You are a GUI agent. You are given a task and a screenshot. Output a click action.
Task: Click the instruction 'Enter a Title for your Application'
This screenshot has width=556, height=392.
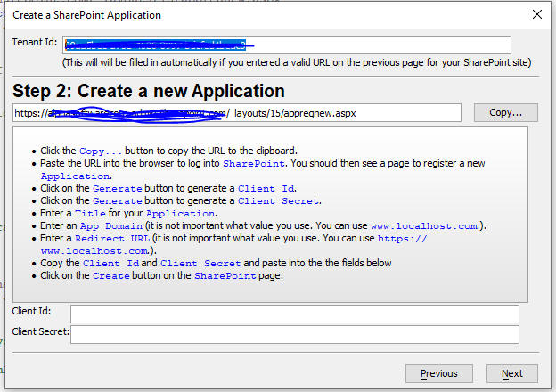click(128, 213)
